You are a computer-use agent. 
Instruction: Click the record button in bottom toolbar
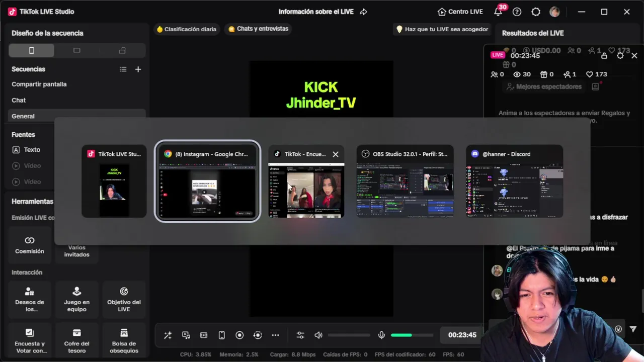(x=239, y=335)
